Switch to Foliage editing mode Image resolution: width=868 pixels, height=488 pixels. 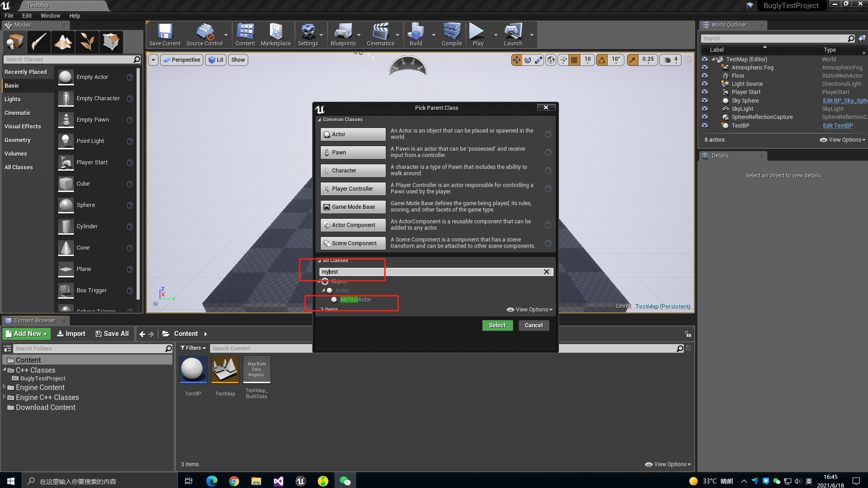pyautogui.click(x=87, y=42)
